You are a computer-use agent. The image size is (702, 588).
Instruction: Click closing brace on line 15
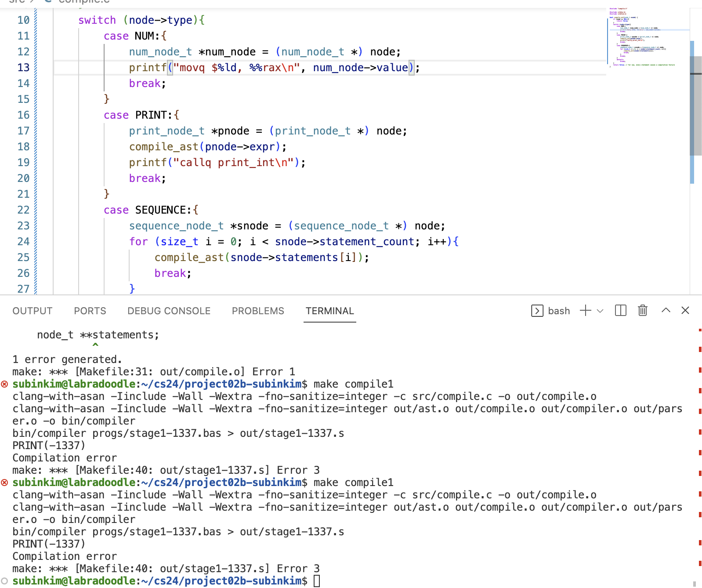[107, 99]
